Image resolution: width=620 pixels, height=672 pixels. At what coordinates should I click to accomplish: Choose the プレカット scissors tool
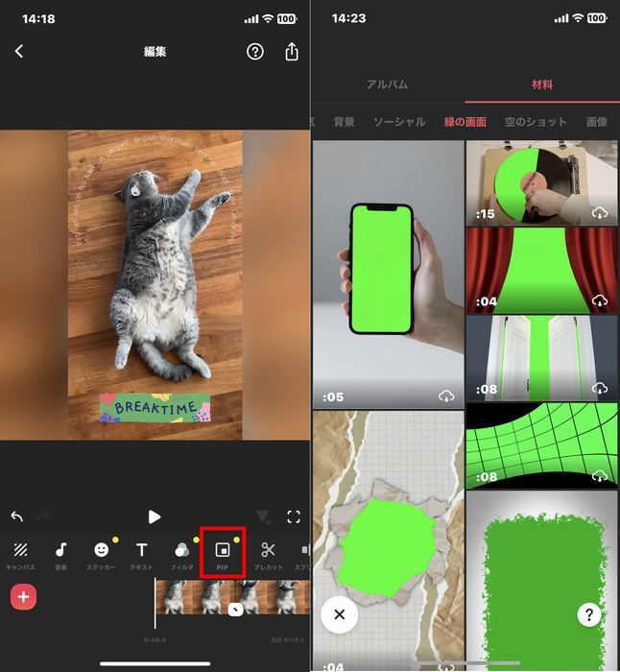[x=268, y=555]
